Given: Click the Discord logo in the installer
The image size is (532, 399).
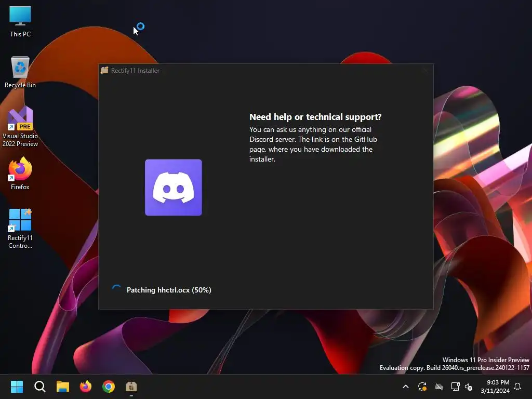Looking at the screenshot, I should click(174, 187).
